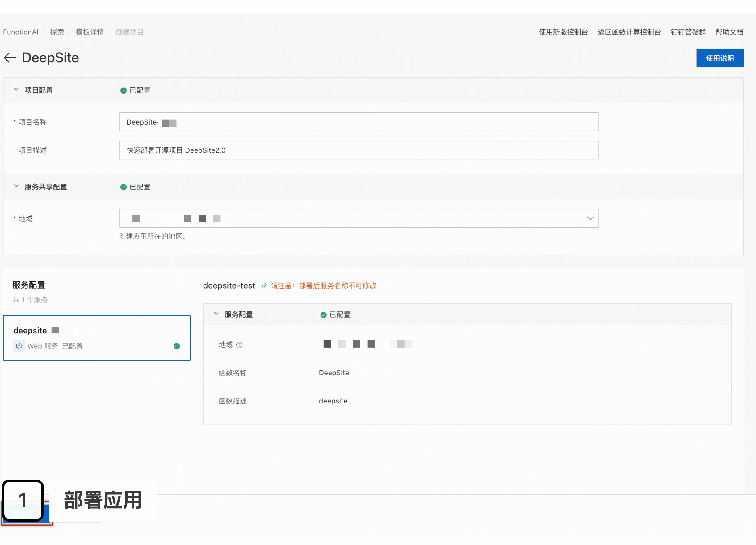Click the blue 使用说明 button
Viewport: 756px width, 545px height.
click(719, 58)
